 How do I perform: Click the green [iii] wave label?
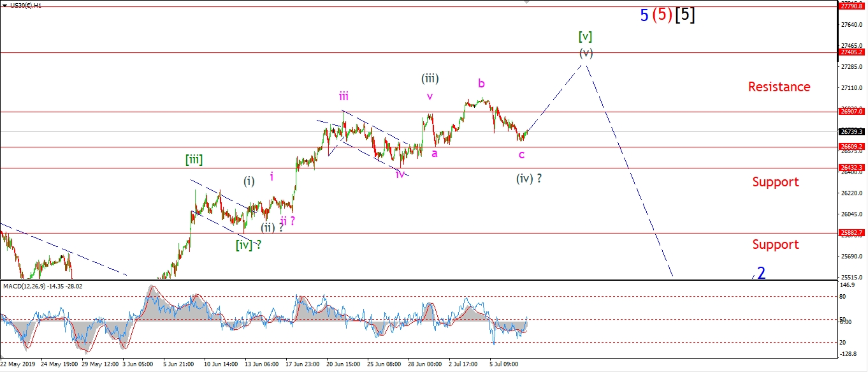(x=194, y=160)
